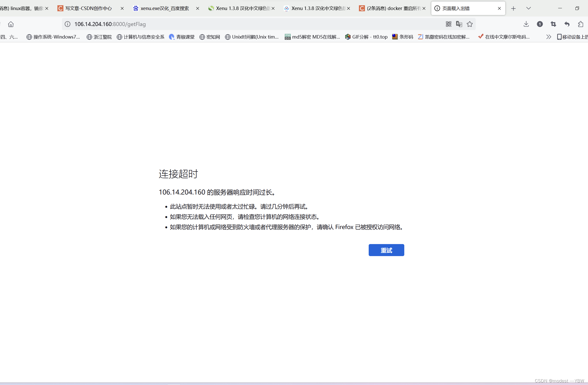Click the screenshot crop tool icon
Image resolution: width=588 pixels, height=385 pixels.
point(553,24)
